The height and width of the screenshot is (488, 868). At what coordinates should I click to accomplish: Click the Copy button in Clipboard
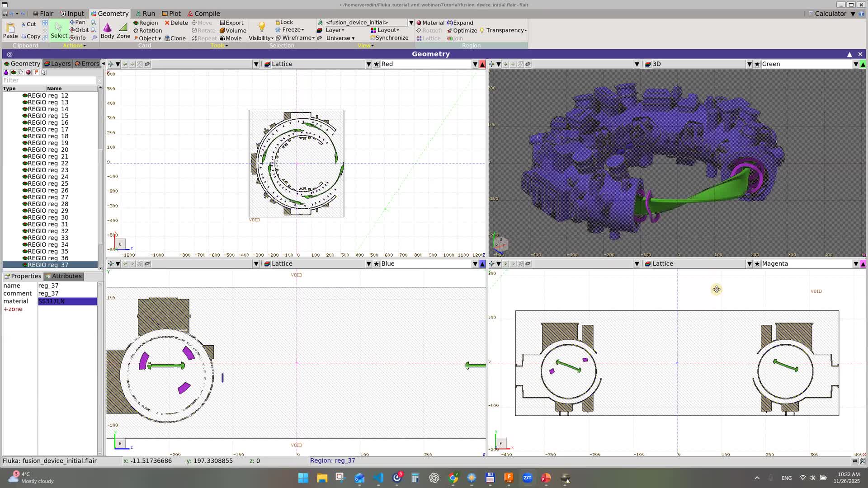tap(30, 36)
